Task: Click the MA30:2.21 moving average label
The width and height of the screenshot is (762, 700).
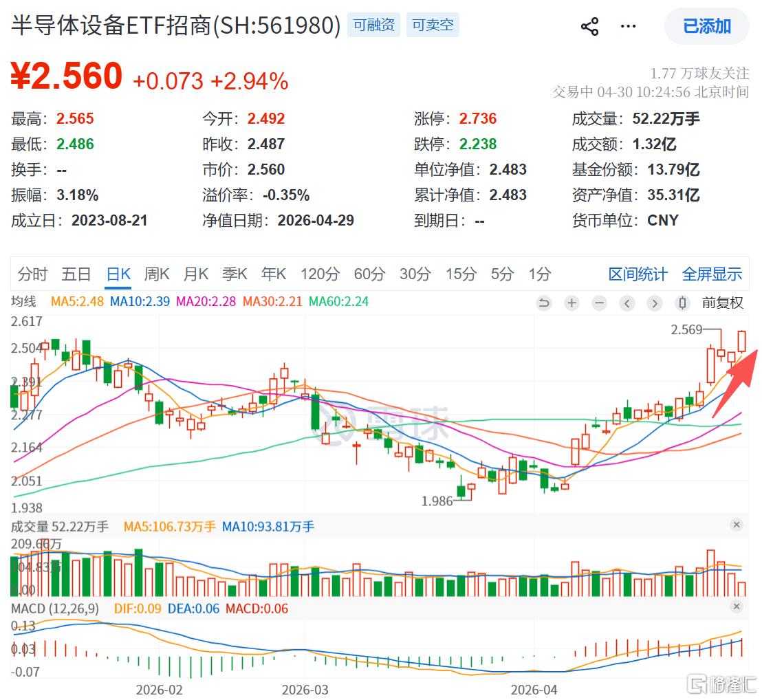Action: 272,302
